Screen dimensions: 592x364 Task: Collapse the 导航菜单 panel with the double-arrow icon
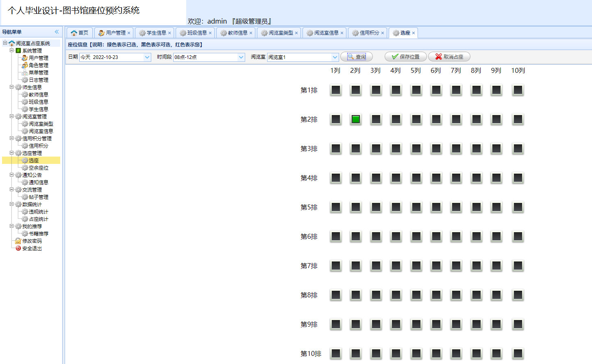point(57,32)
